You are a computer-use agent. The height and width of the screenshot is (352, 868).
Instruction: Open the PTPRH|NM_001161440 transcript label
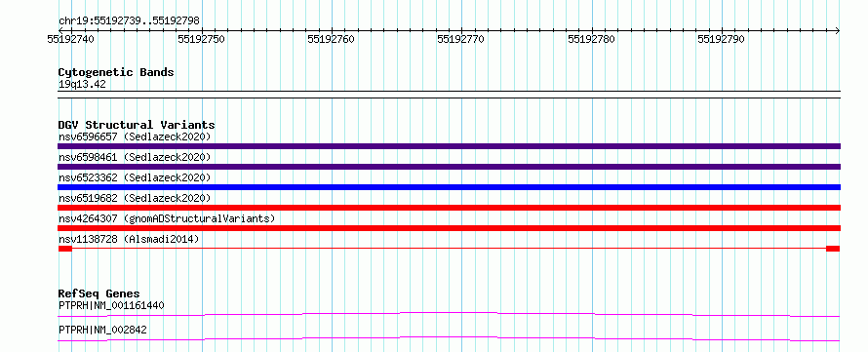111,305
